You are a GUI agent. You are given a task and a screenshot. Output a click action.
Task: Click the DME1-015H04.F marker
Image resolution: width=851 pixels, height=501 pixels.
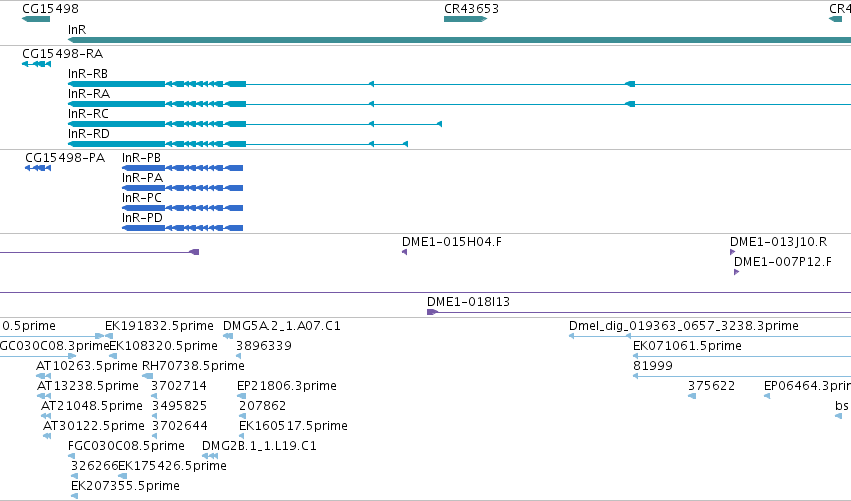(x=404, y=252)
